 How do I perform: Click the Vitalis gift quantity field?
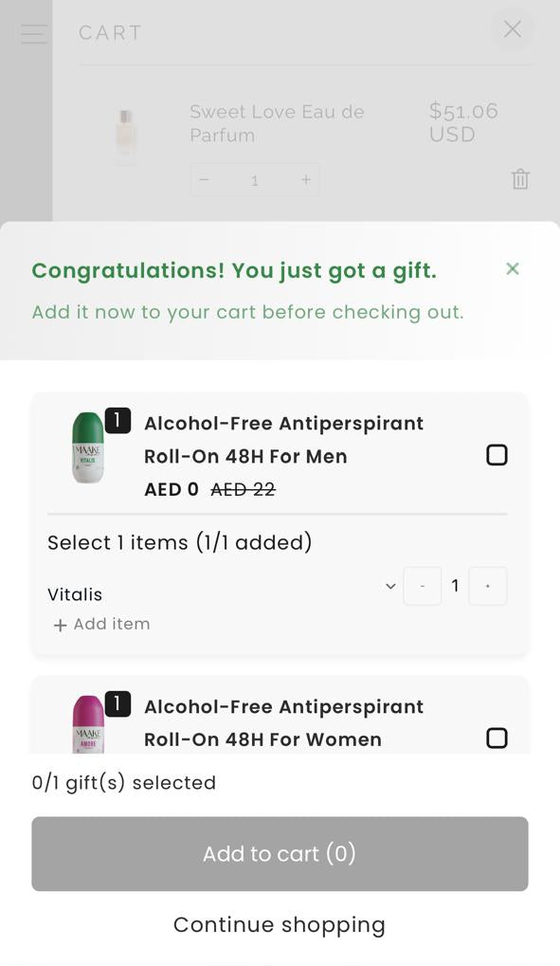[455, 586]
